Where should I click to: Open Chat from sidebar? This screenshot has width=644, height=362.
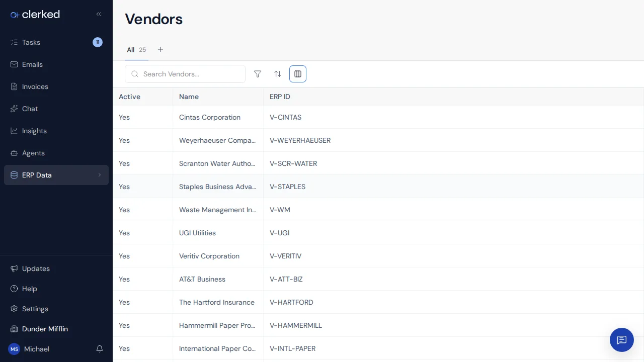point(56,109)
